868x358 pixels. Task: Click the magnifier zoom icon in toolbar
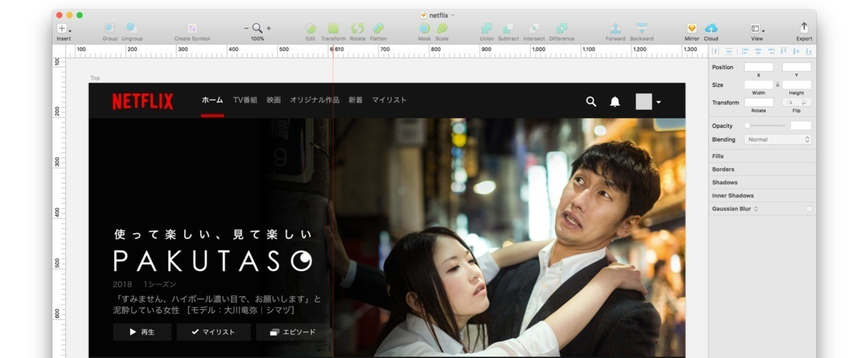pyautogui.click(x=258, y=28)
